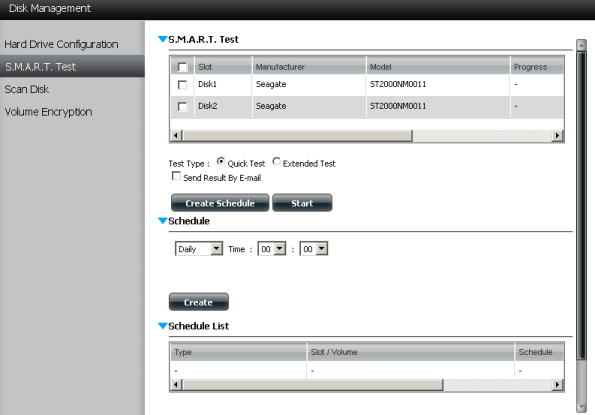Tick the Disk1 checkbox
This screenshot has width=595, height=415.
tap(183, 85)
